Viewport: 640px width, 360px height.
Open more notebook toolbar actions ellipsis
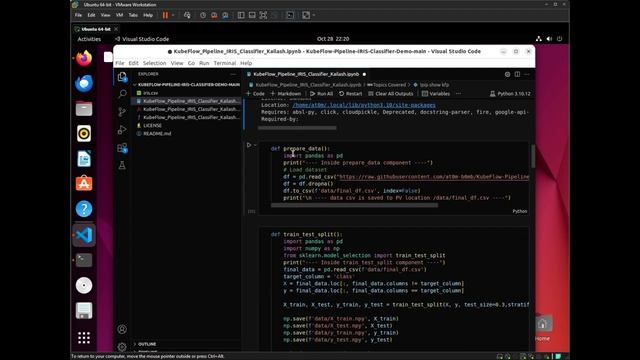(x=458, y=93)
